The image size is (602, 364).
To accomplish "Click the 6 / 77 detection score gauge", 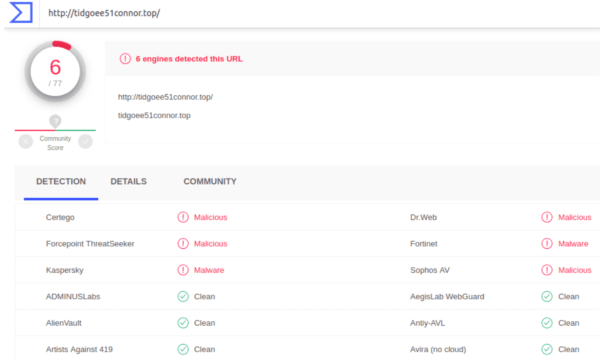I will [x=55, y=73].
